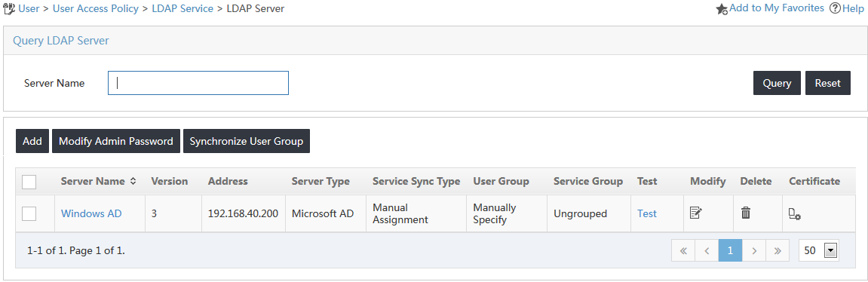Go to the last page arrow
868x282 pixels.
[778, 250]
